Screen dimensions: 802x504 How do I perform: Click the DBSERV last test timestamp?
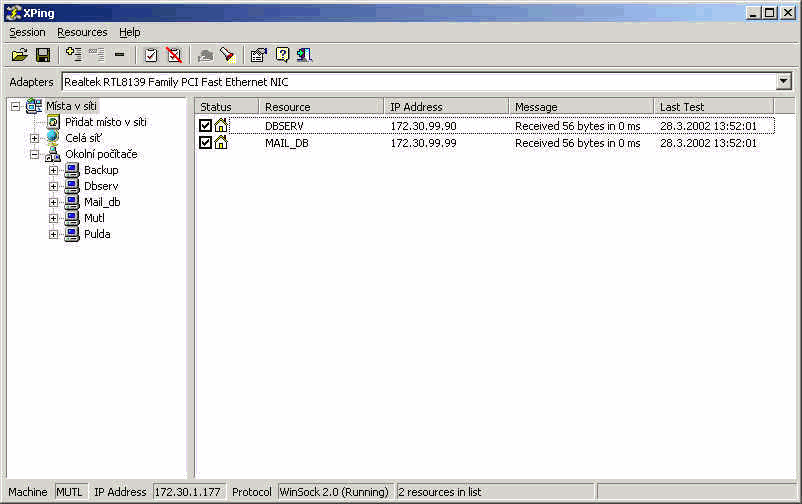708,126
